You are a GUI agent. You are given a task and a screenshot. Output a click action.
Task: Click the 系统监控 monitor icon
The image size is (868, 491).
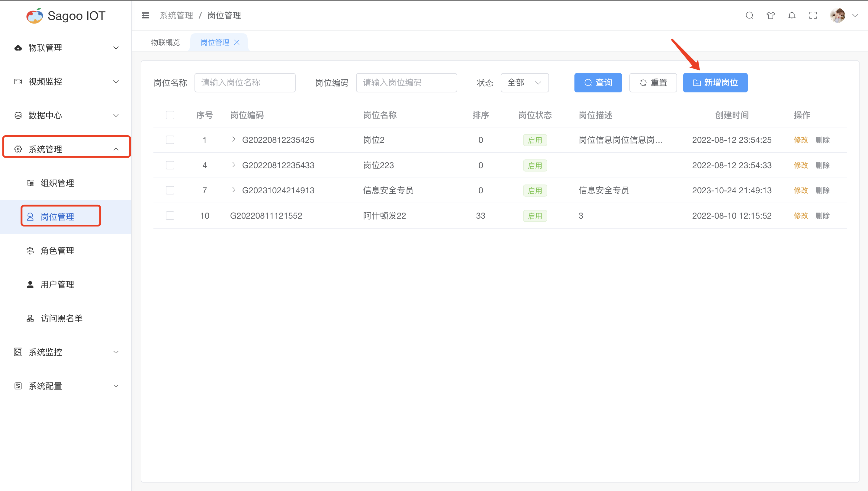[18, 352]
